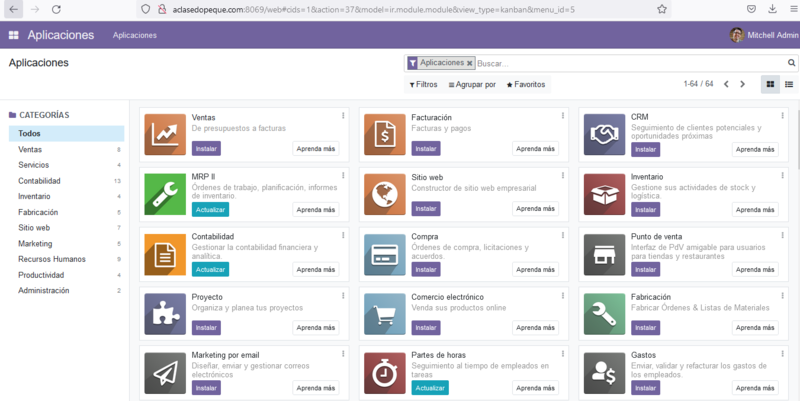Screen dimensions: 800x401
Task: Select the Administración category
Action: pos(66,290)
